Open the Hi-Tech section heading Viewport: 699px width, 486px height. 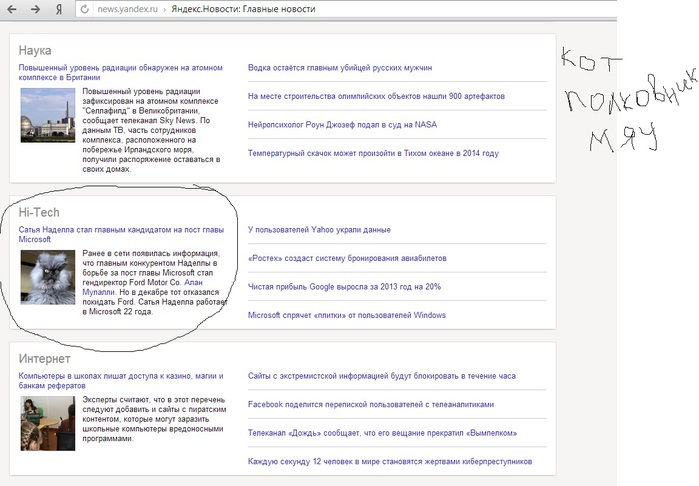pyautogui.click(x=39, y=212)
